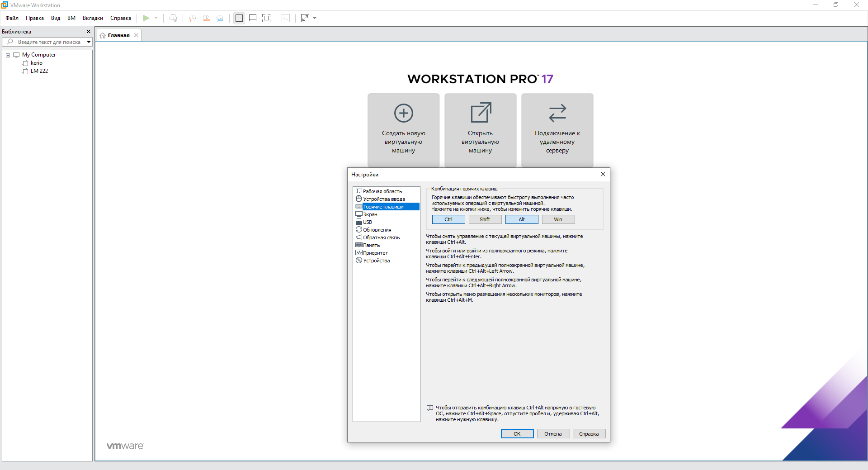Select Память in the settings list
The image size is (868, 470).
point(371,245)
